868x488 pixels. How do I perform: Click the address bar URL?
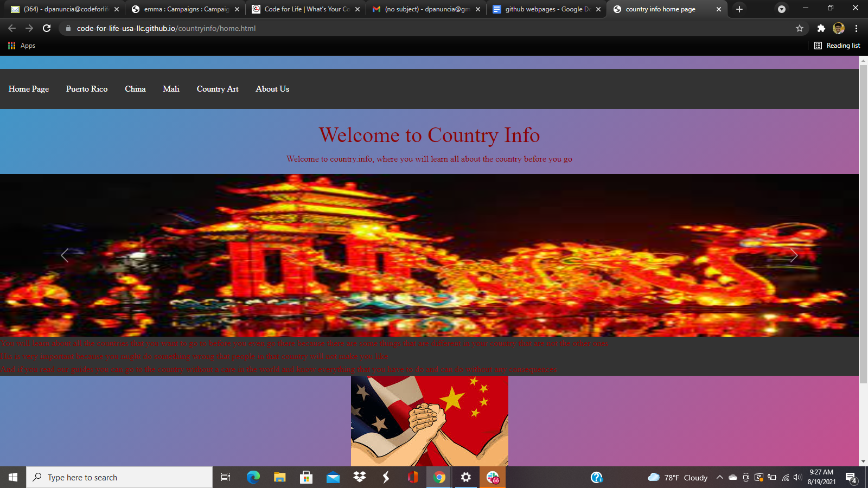pyautogui.click(x=166, y=28)
